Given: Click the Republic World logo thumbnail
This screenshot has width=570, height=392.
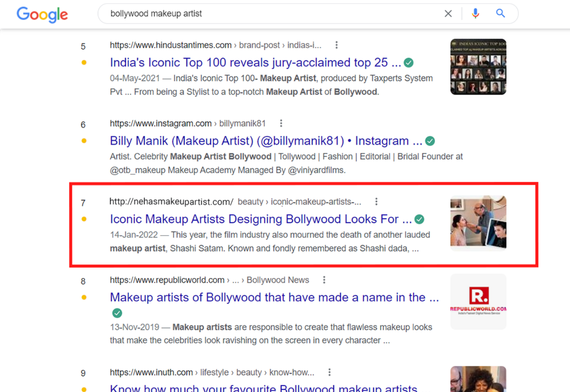Looking at the screenshot, I should click(x=478, y=301).
